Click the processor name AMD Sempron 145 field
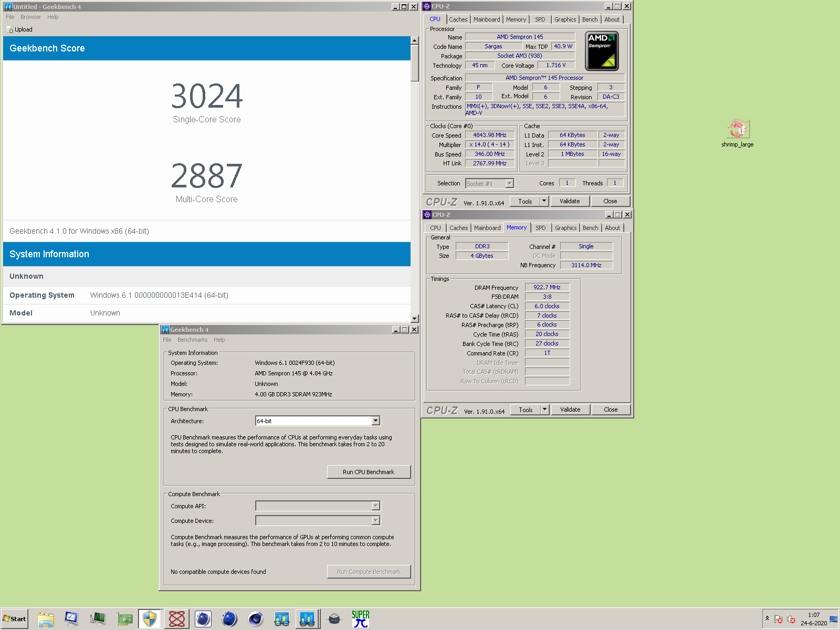This screenshot has width=840, height=630. (x=520, y=37)
